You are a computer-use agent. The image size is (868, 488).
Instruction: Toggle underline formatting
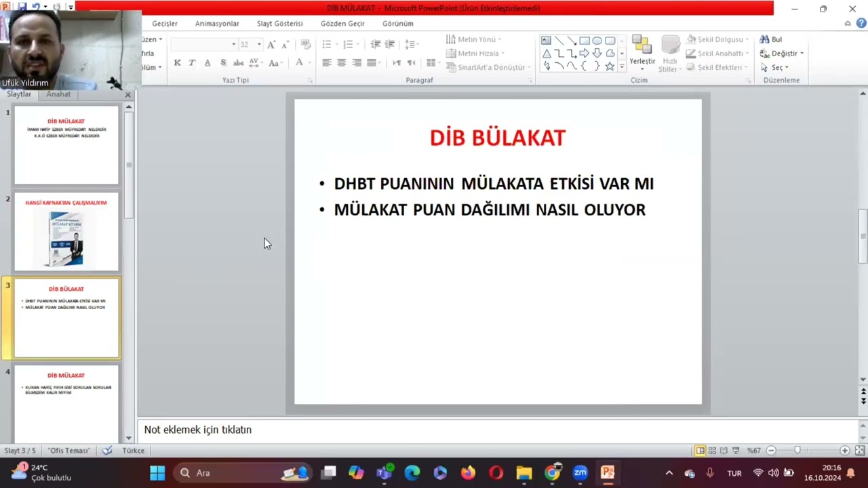(208, 63)
